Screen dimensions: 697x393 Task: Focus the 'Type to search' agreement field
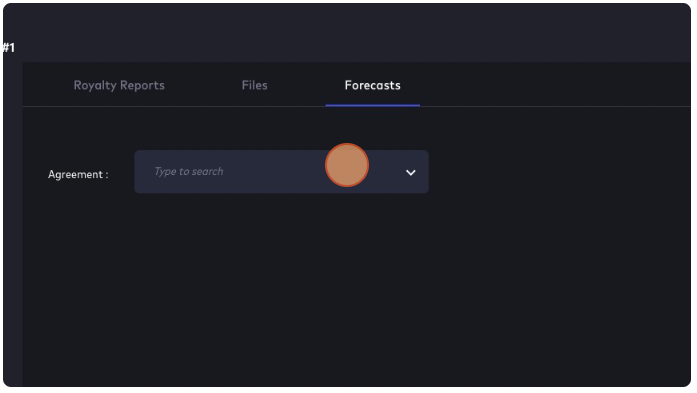pos(281,172)
